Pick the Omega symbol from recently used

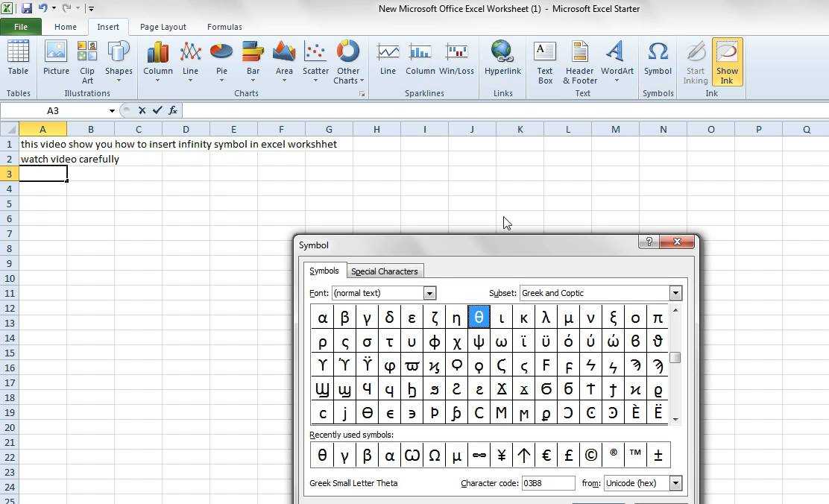434,455
